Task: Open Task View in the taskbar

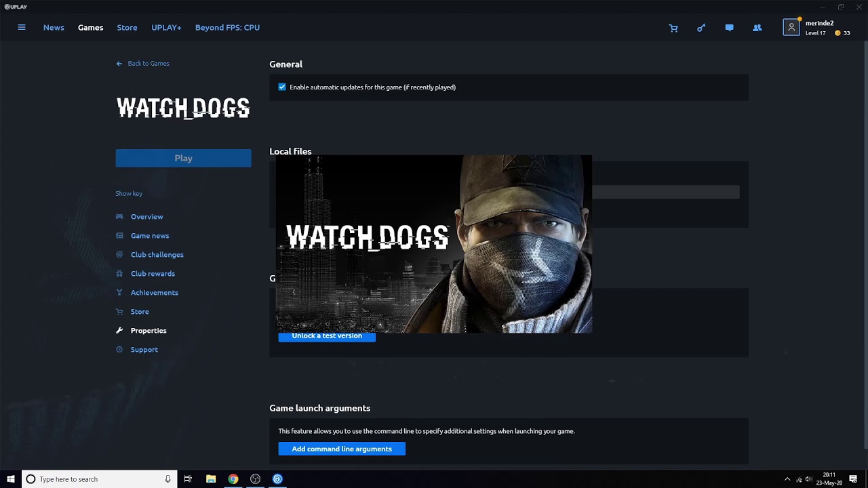Action: point(188,479)
